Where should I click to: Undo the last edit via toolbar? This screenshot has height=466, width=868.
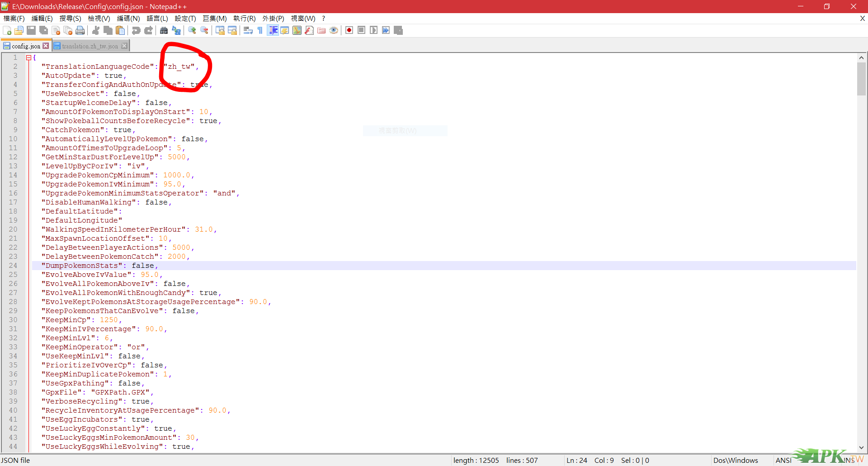136,30
